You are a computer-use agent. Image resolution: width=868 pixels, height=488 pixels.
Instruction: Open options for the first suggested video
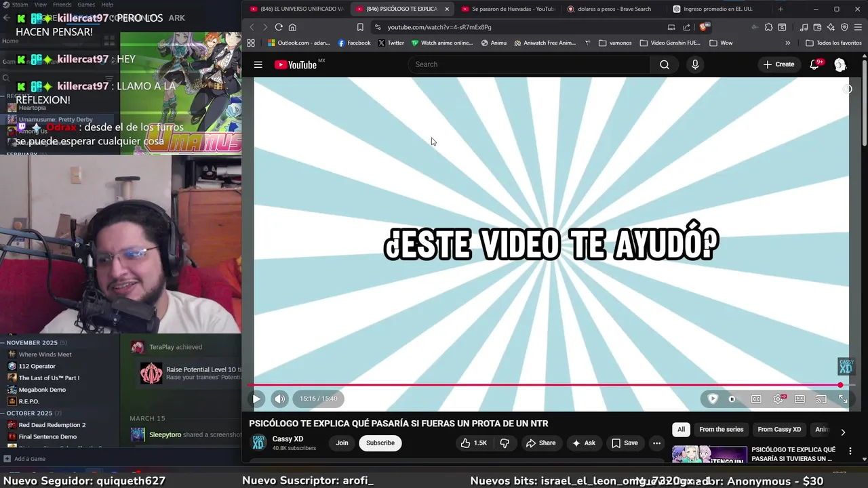850,451
